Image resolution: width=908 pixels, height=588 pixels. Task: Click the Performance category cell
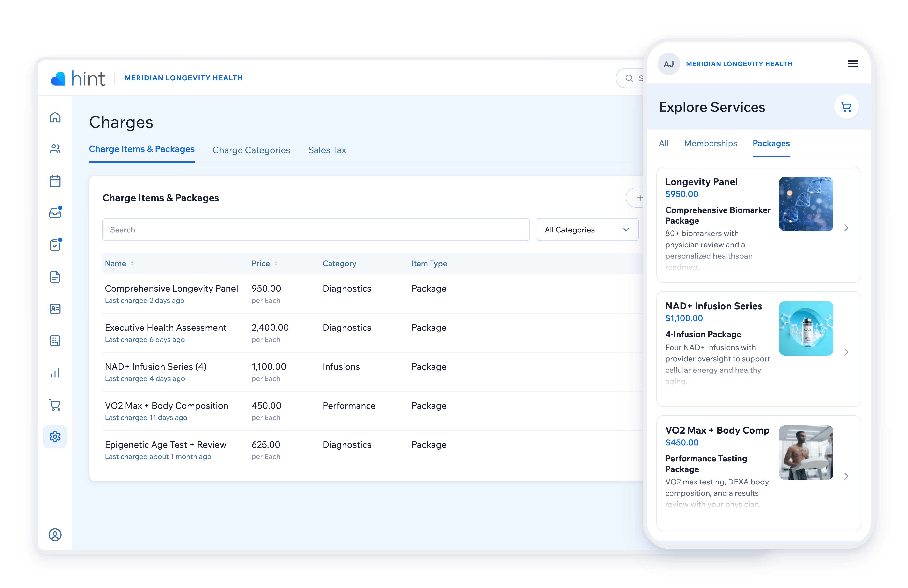(x=349, y=406)
